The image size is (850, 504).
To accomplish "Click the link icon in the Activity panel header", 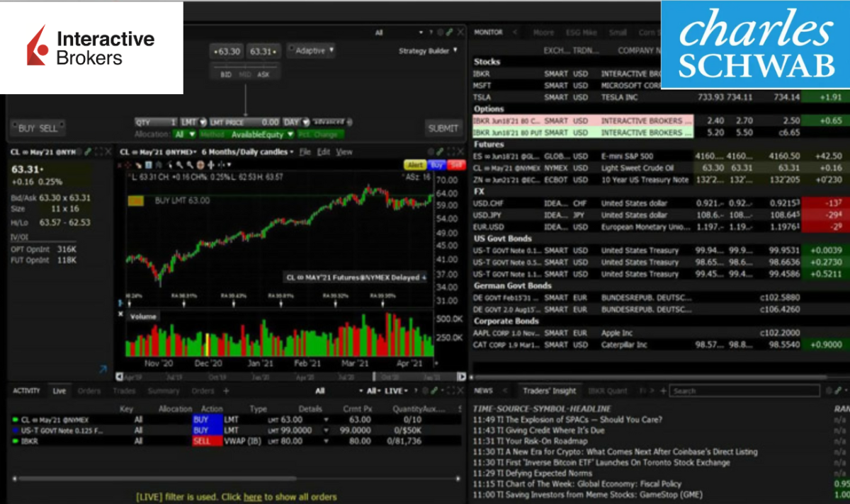I will tap(435, 391).
